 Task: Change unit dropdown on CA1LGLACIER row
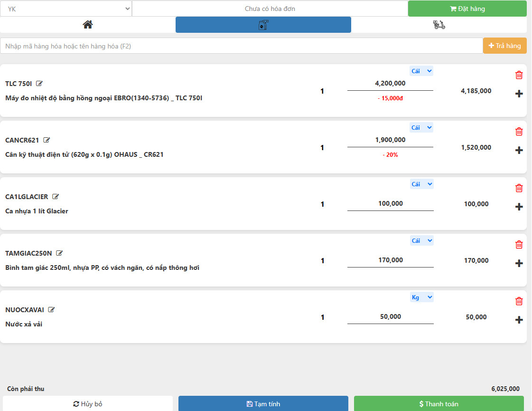point(421,184)
